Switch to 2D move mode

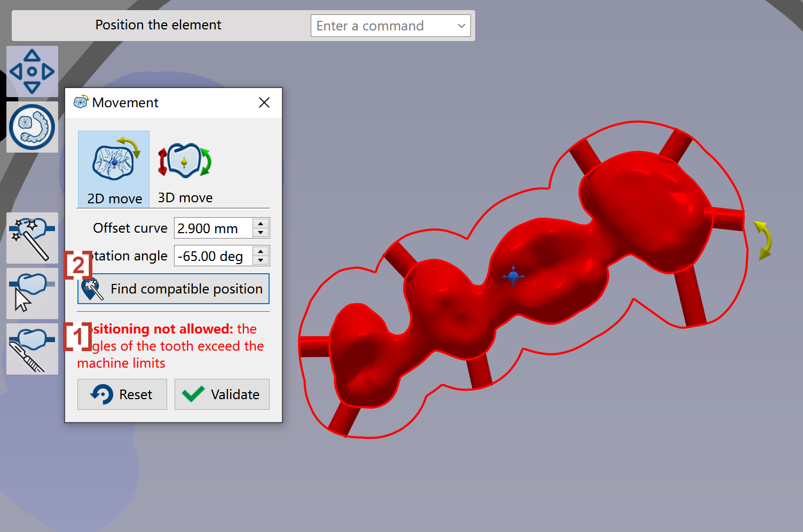click(x=114, y=169)
